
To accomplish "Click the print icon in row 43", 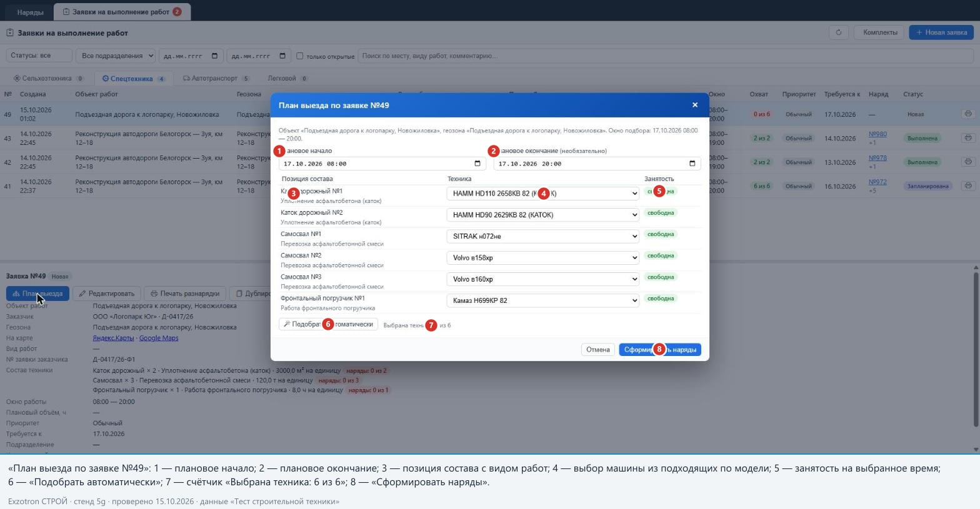I will pos(967,138).
